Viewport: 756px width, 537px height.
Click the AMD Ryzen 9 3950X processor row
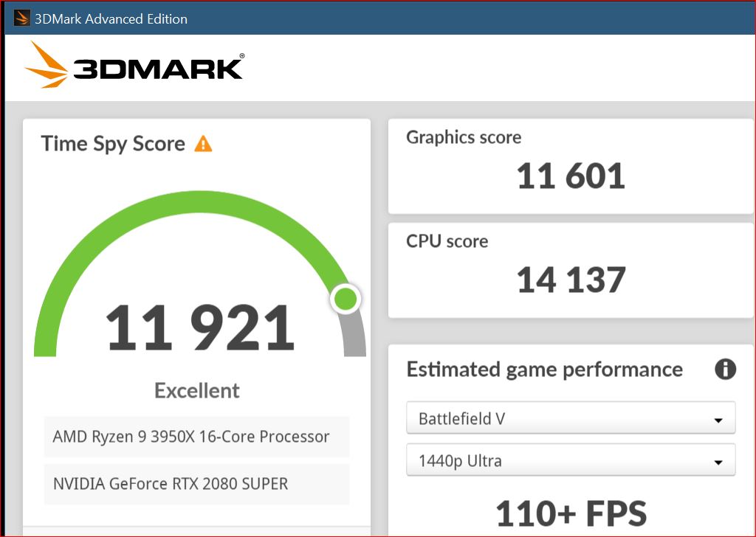pos(196,437)
